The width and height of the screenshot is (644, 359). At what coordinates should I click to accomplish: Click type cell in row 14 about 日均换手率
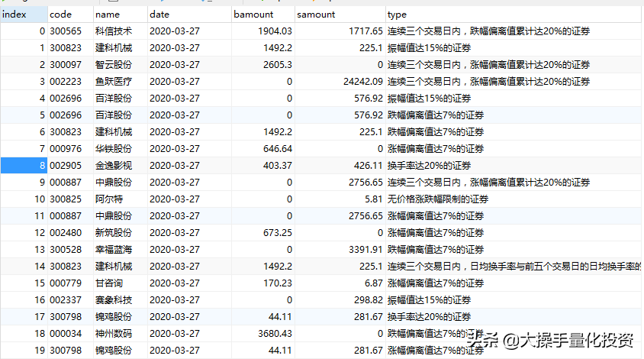coord(514,267)
